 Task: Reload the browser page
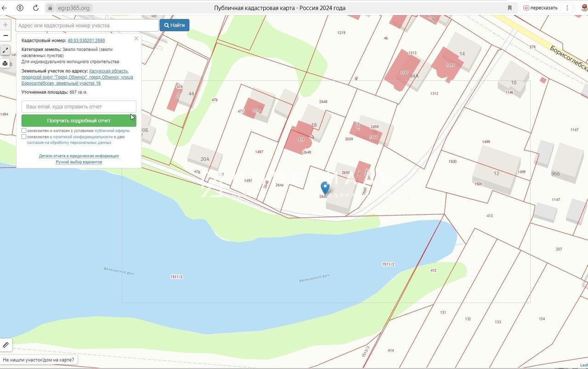pos(35,8)
